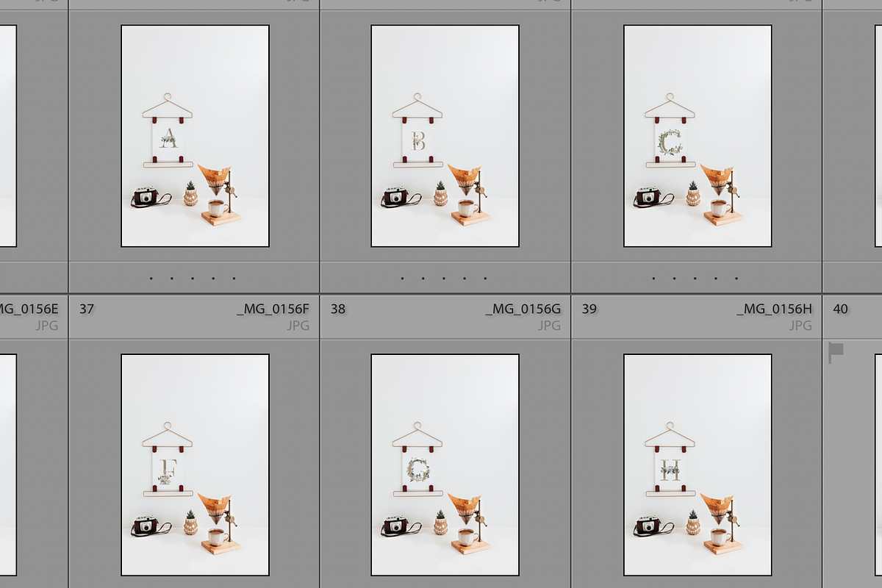Set star rating under the letter B photo
Viewport: 882px width, 588px height.
[x=443, y=279]
